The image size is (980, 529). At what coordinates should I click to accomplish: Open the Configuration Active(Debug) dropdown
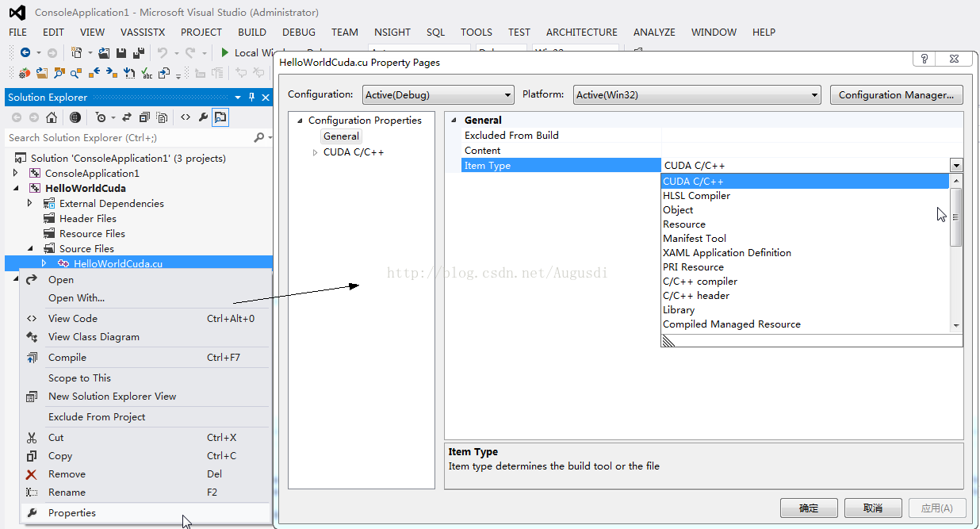[x=508, y=94]
